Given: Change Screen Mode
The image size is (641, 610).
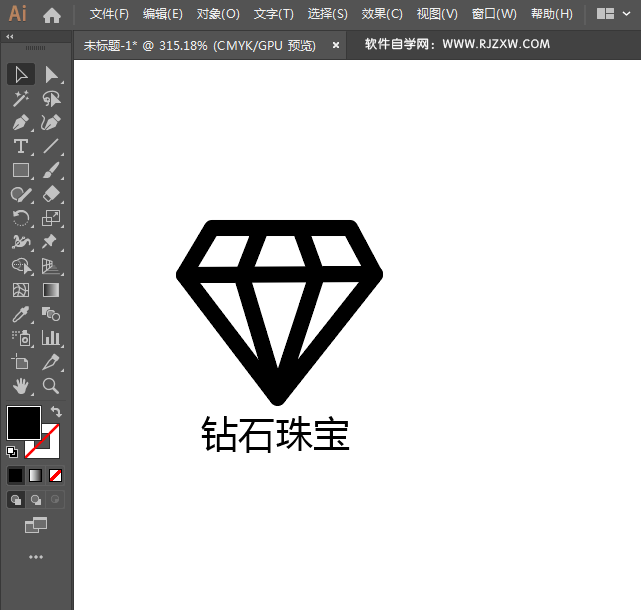Looking at the screenshot, I should click(x=36, y=525).
